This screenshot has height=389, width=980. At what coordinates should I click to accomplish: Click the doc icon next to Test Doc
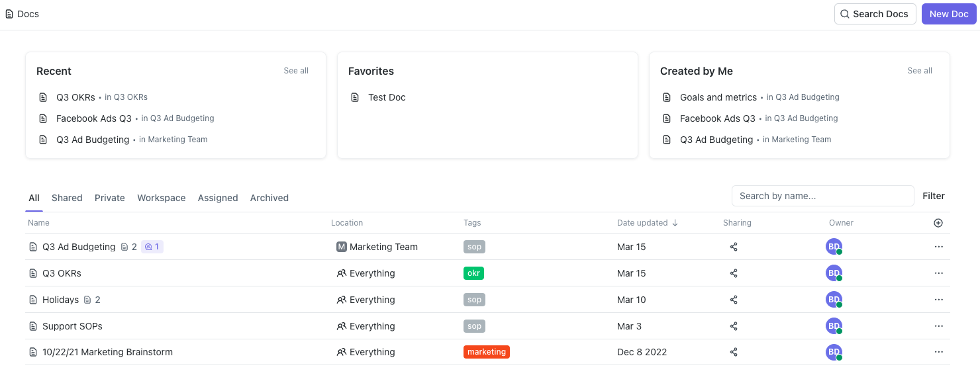click(355, 97)
